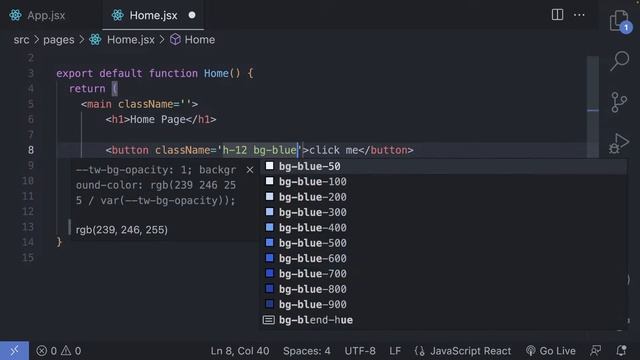Change end of line LF

395,351
